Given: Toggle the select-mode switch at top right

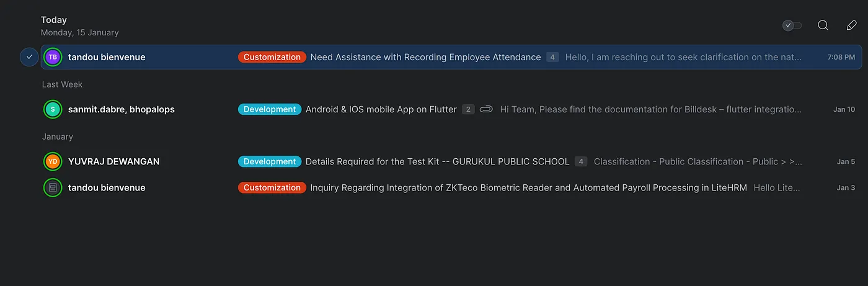Looking at the screenshot, I should (x=792, y=25).
